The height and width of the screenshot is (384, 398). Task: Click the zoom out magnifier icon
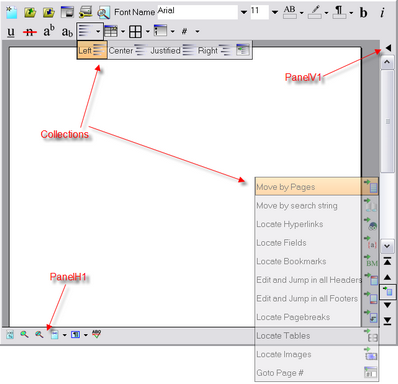[x=39, y=334]
